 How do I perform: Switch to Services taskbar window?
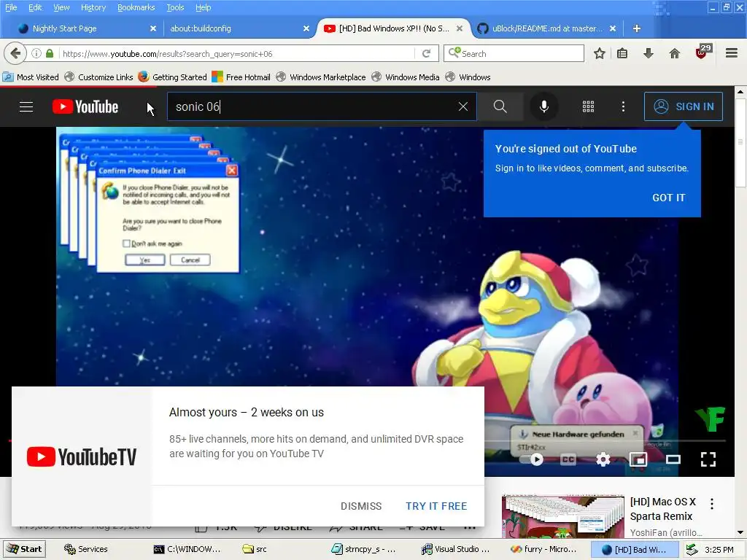tap(86, 549)
